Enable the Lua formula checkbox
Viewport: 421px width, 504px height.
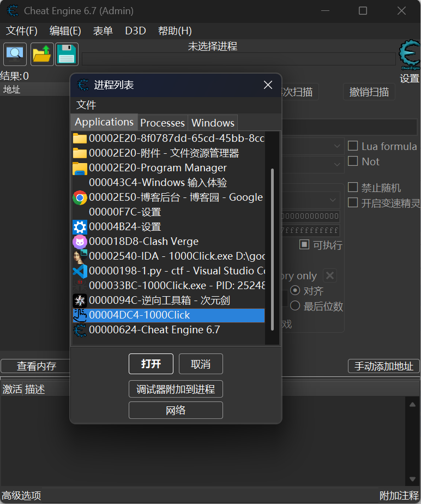click(x=353, y=146)
